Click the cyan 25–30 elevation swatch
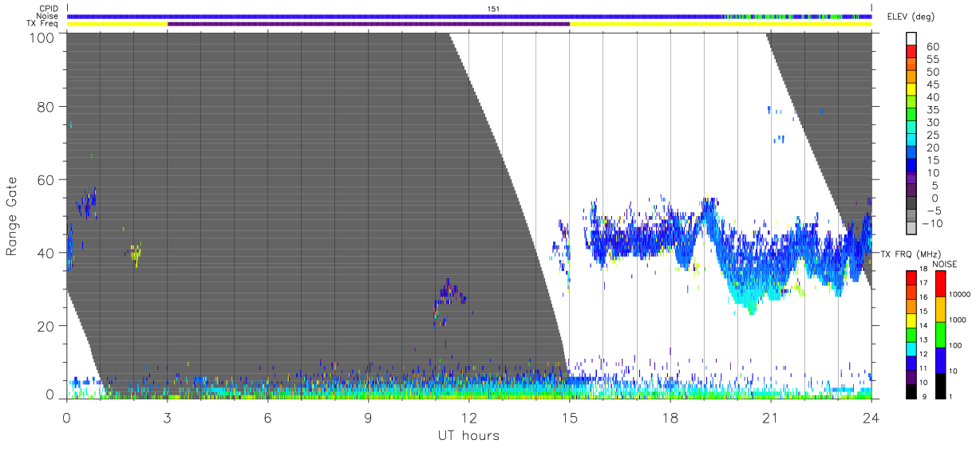This screenshot has height=452, width=980. pos(912,128)
